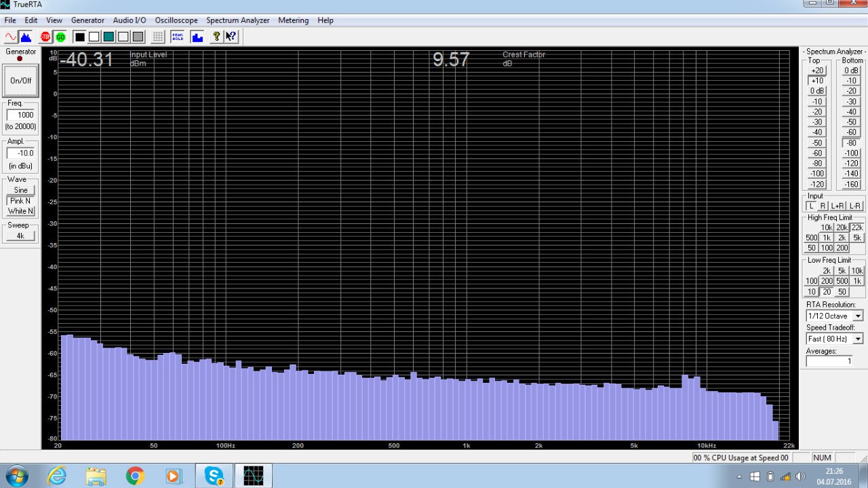
Task: Choose white background color swatch
Action: (94, 37)
